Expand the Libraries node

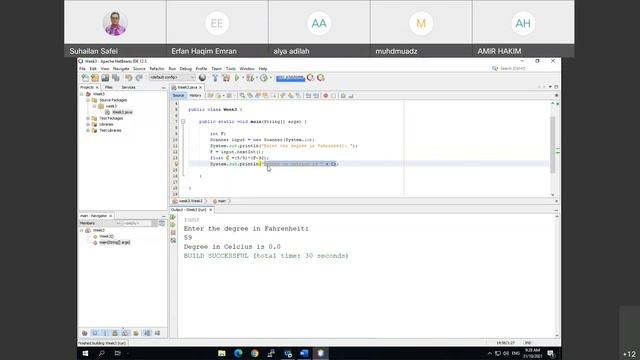(88, 124)
